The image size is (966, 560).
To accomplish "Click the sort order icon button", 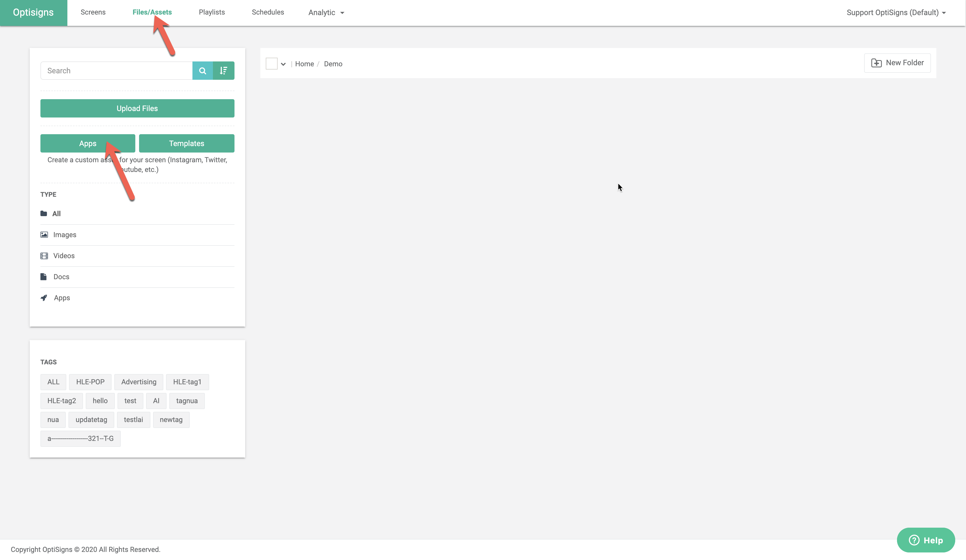I will coord(223,71).
